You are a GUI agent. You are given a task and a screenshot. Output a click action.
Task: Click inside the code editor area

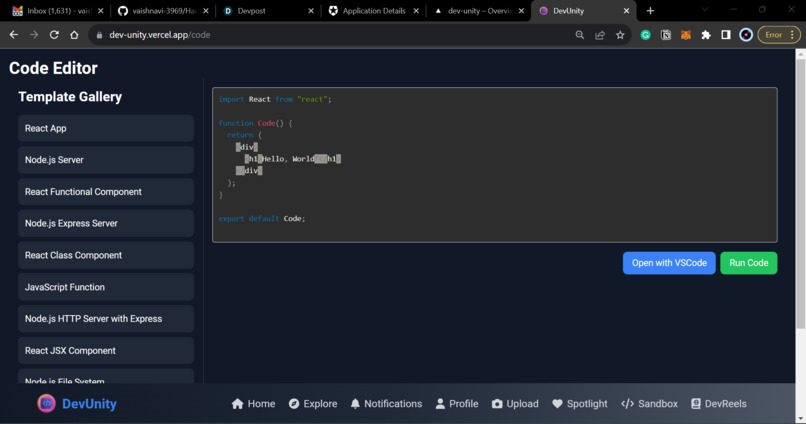pyautogui.click(x=494, y=165)
